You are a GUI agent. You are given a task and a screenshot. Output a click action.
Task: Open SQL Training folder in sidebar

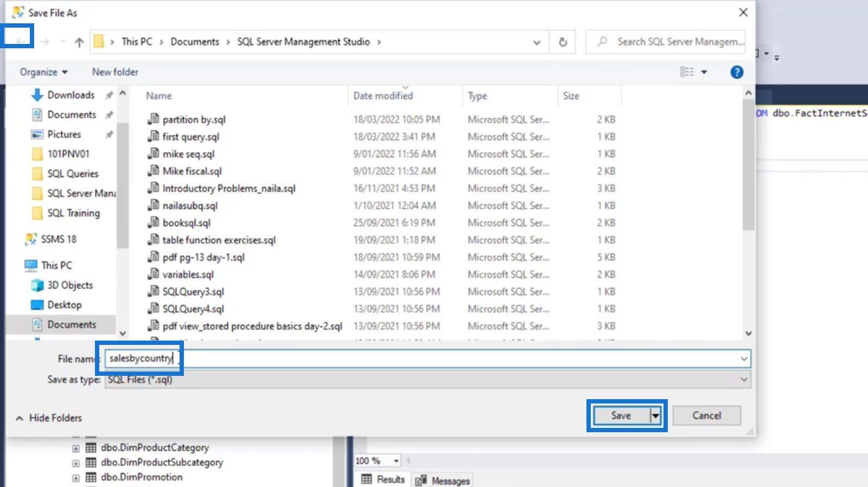73,213
